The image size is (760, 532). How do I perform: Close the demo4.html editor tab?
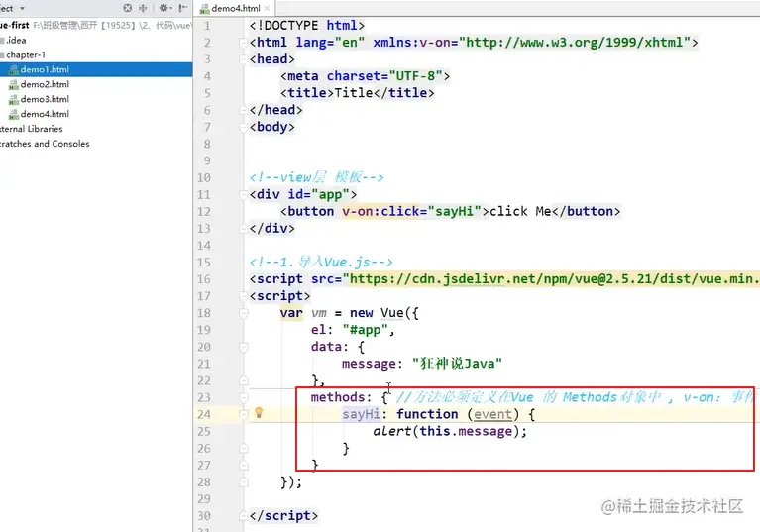[x=268, y=8]
